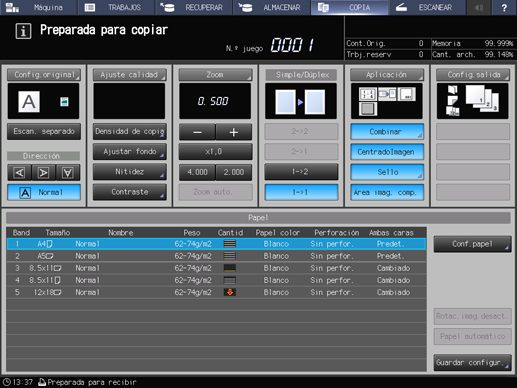
Task: Open the Ajuste calidad menu
Action: pos(129,75)
